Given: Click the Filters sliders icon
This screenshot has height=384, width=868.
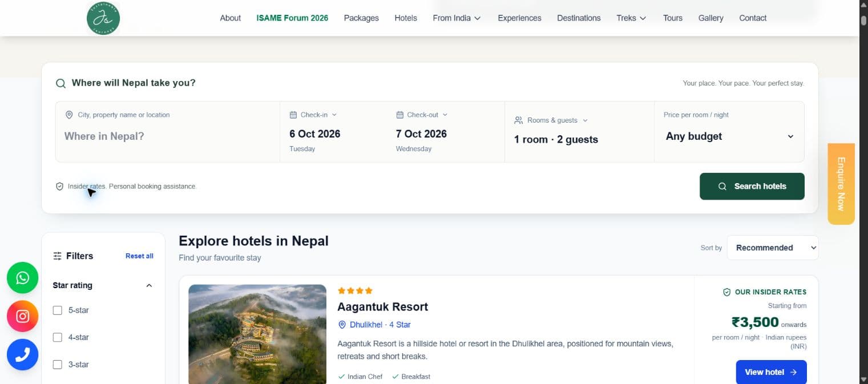Looking at the screenshot, I should (x=57, y=256).
